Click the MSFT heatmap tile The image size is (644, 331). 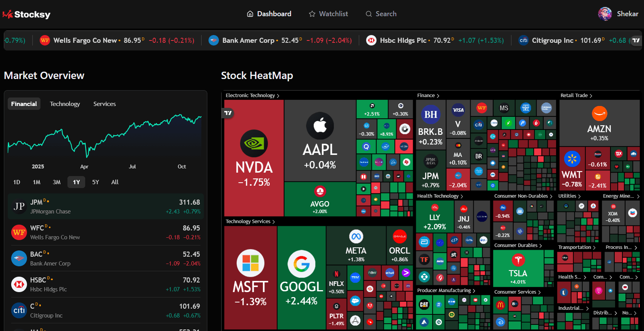[251, 277]
